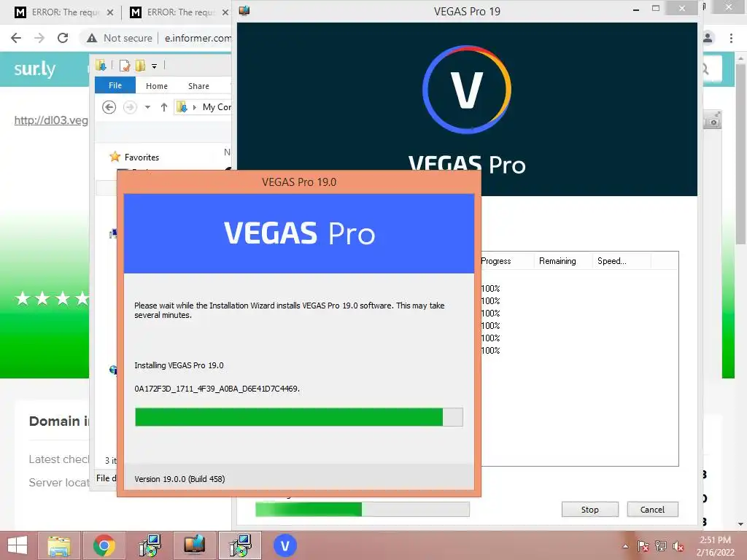
Task: Click the Explorer back arrow button
Action: [109, 107]
